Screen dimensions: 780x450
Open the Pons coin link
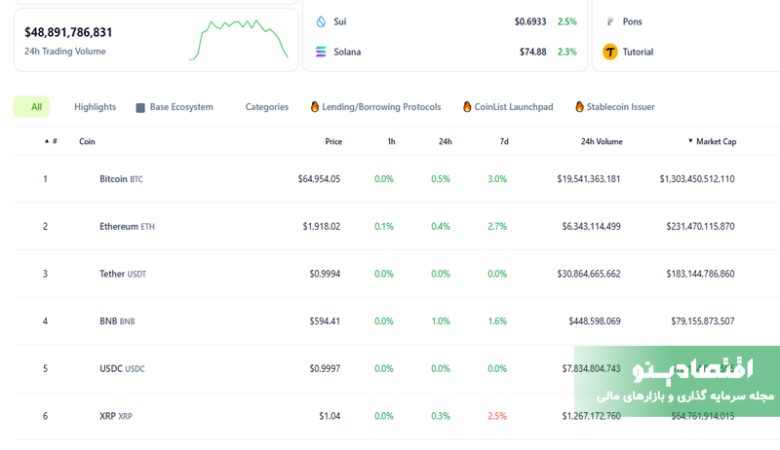[632, 21]
